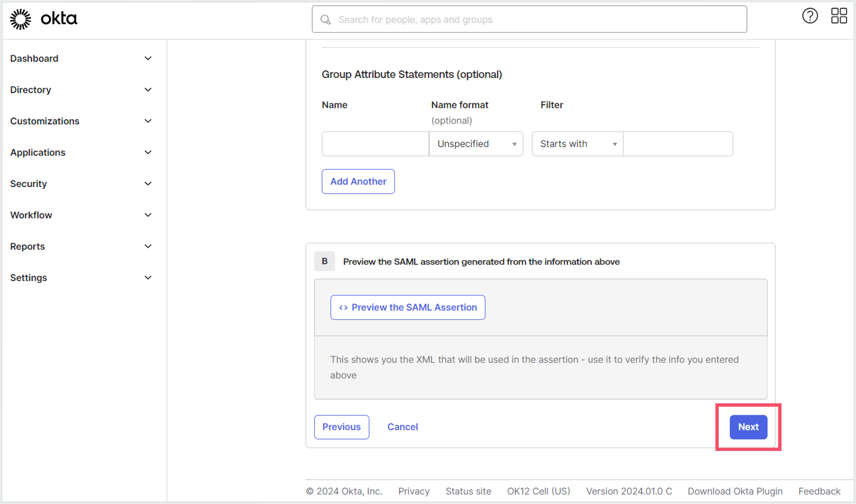Image resolution: width=856 pixels, height=504 pixels.
Task: Click the search magnifier icon
Action: coord(325,20)
